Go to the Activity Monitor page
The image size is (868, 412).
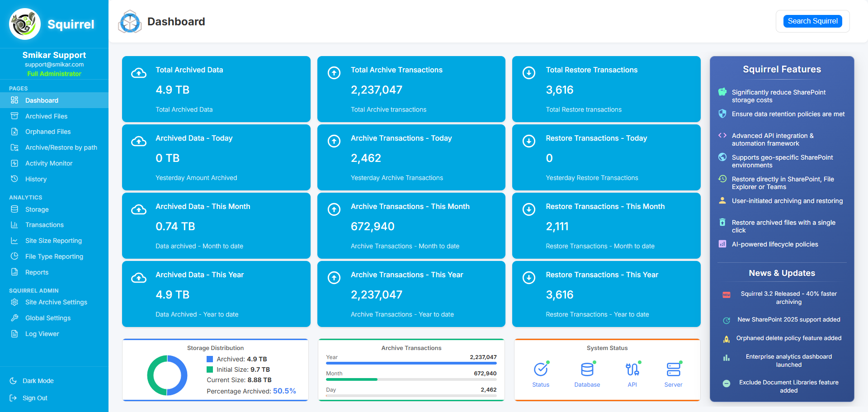click(x=49, y=163)
